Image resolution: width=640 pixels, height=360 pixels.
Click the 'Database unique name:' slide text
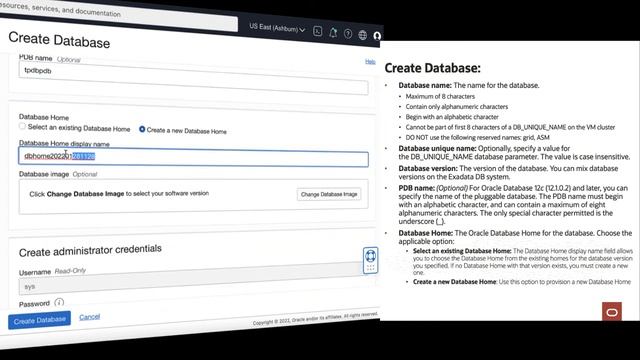(x=438, y=148)
